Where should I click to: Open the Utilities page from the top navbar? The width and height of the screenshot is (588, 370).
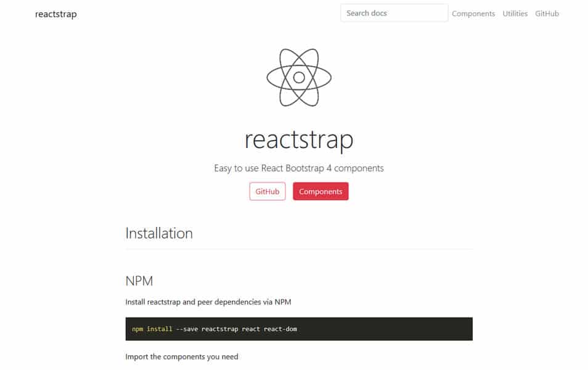[x=515, y=13]
